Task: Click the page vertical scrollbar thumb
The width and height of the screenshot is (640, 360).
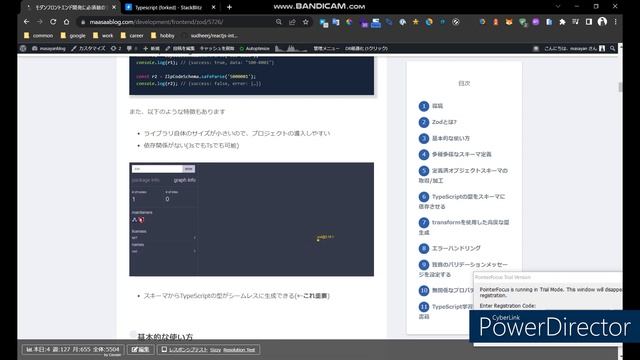Action: click(x=620, y=87)
